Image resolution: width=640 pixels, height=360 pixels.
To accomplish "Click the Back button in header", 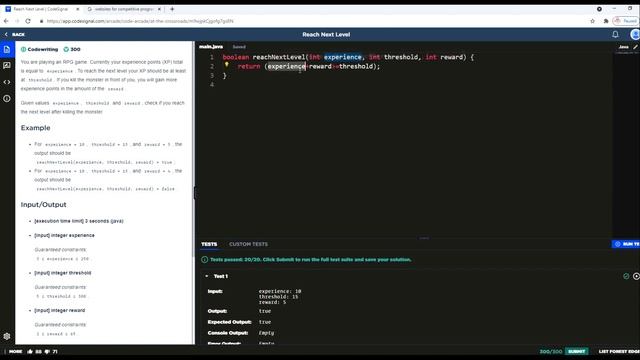I will point(15,35).
